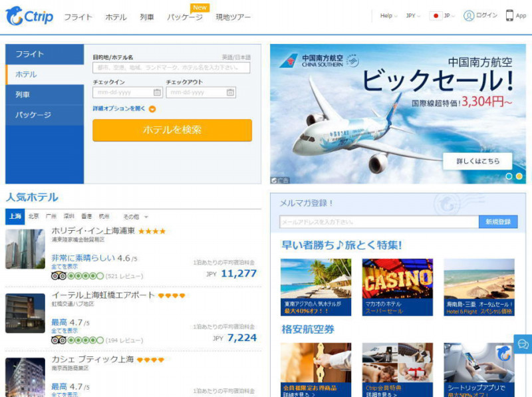Select first banner carousel dot
This screenshot has height=397, width=532.
(509, 176)
